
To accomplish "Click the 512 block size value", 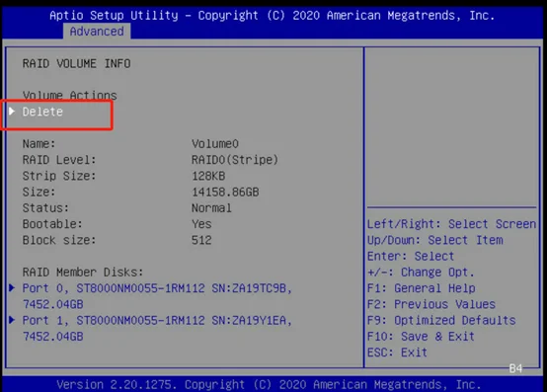I will 201,240.
